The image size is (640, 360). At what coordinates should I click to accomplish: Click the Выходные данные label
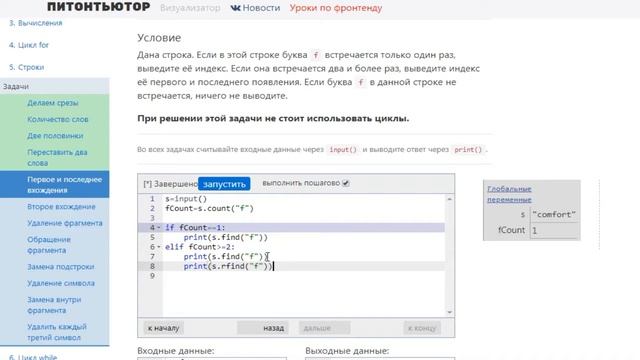tap(347, 351)
